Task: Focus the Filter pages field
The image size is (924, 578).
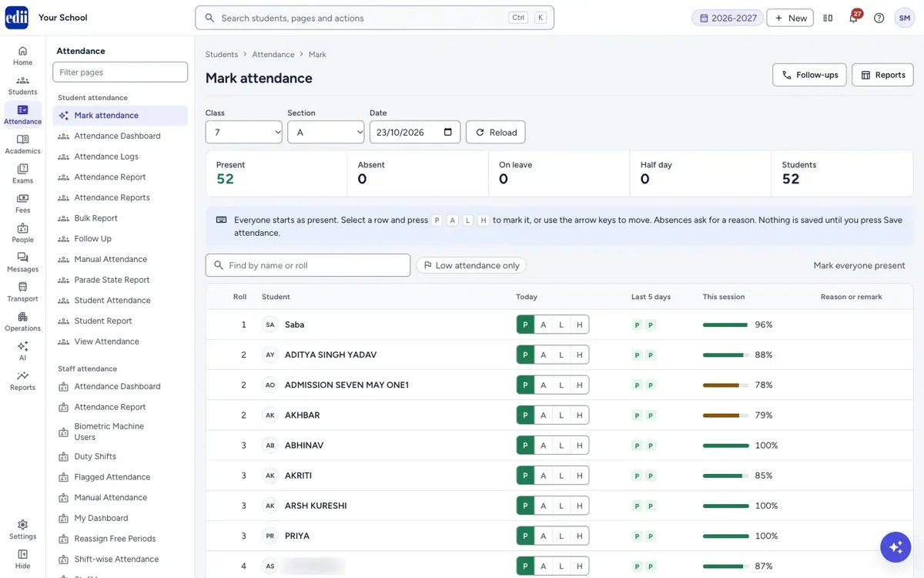Action: coord(120,72)
